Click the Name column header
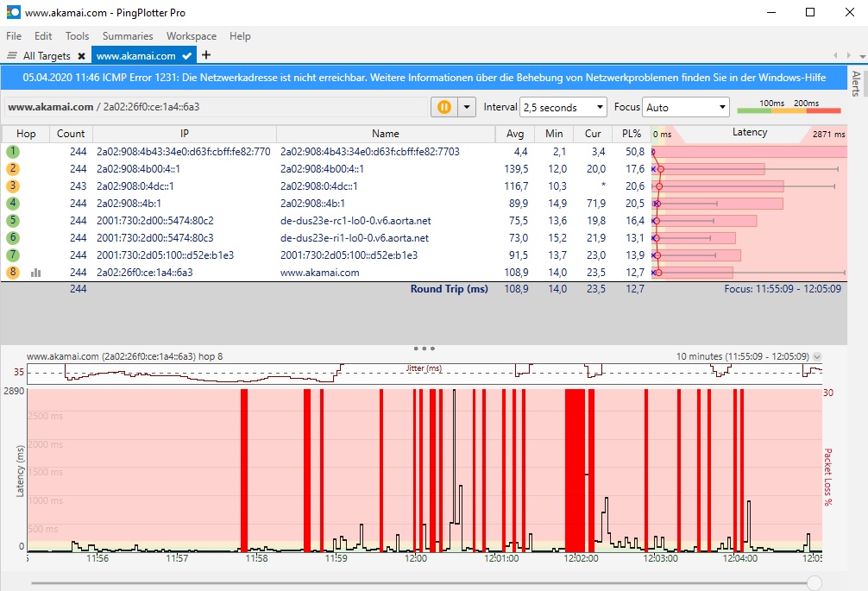Screen dimensions: 868x591 386,134
